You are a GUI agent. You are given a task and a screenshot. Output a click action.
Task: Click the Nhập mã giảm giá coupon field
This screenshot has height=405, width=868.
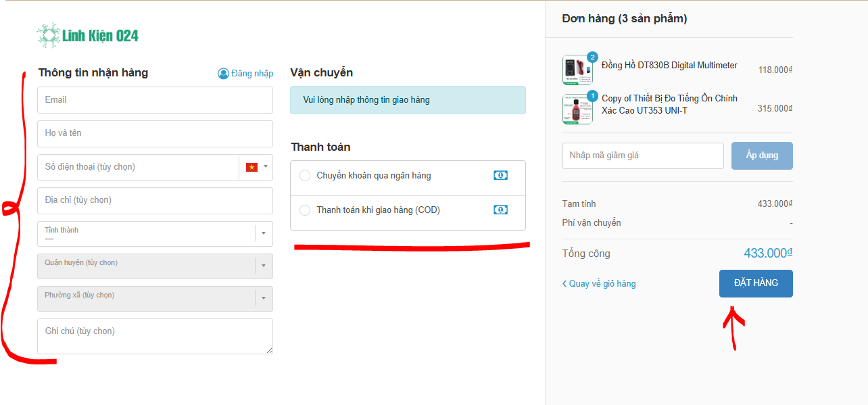[x=642, y=156]
